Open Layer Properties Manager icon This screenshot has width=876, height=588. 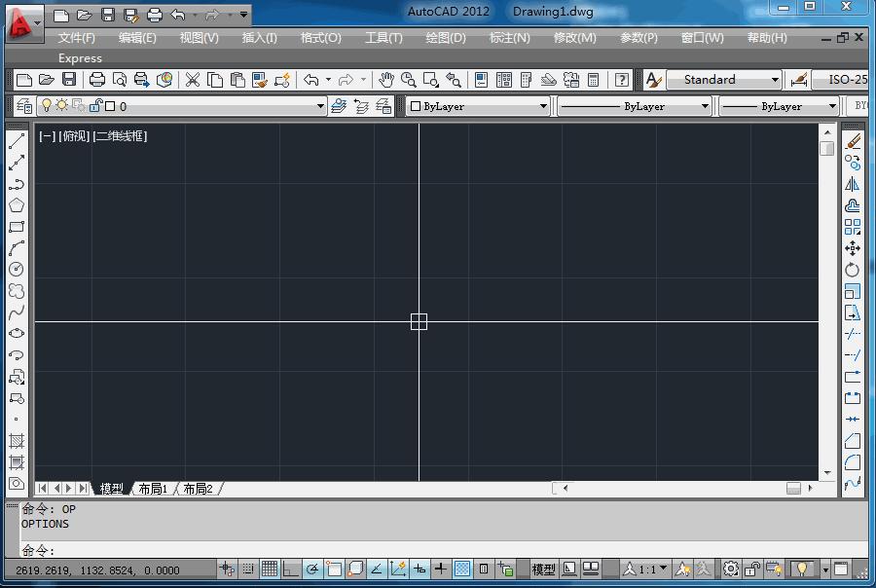[24, 106]
